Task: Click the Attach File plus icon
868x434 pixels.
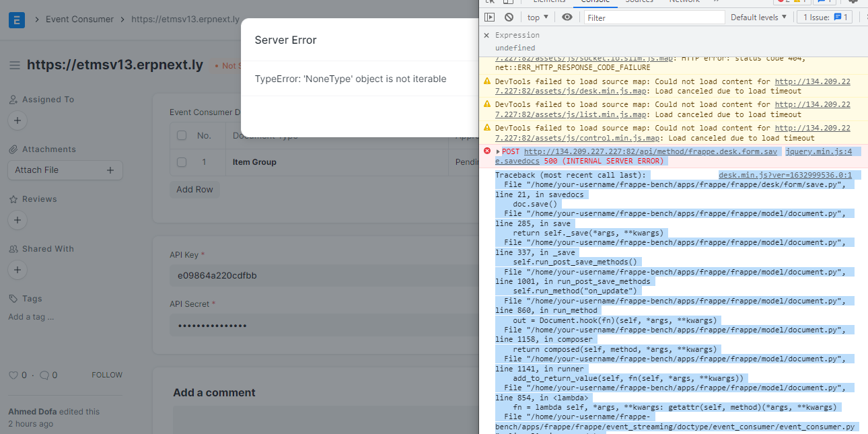Action: pos(110,170)
